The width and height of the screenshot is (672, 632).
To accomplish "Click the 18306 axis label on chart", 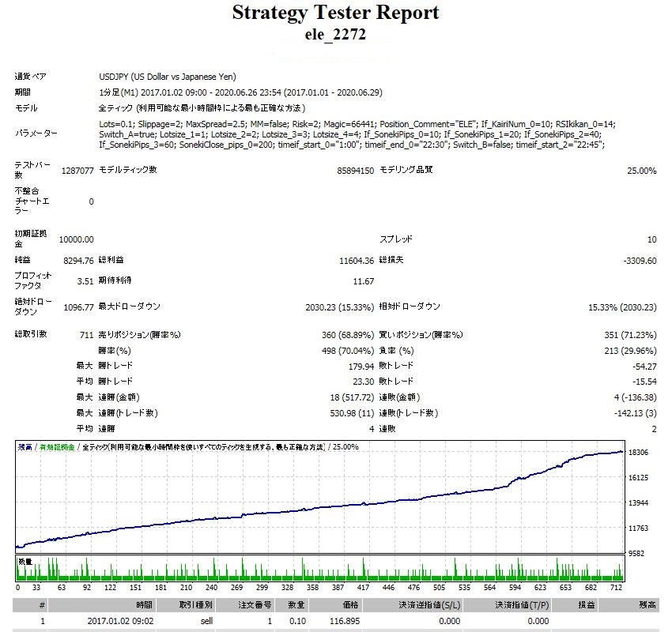I will [x=638, y=452].
